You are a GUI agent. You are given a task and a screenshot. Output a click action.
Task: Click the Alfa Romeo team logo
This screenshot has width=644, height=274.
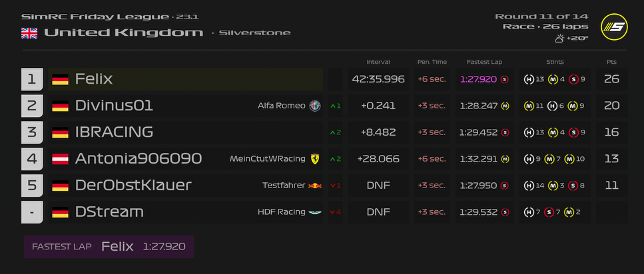tap(315, 106)
